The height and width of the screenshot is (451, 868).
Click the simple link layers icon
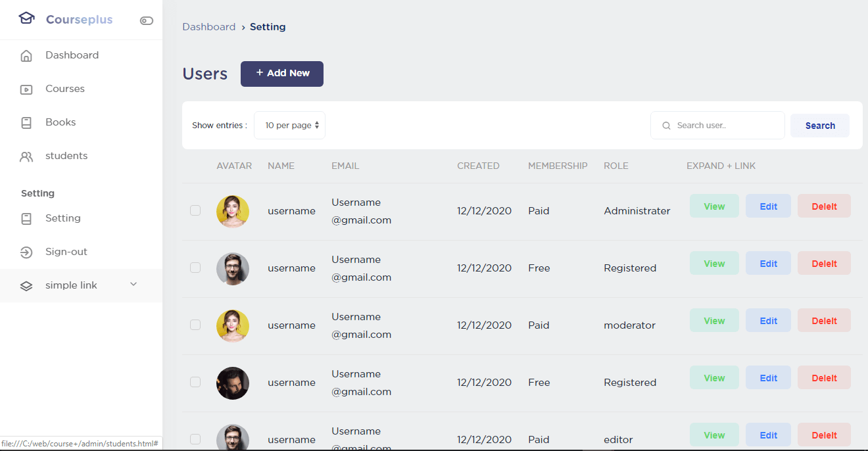point(26,286)
